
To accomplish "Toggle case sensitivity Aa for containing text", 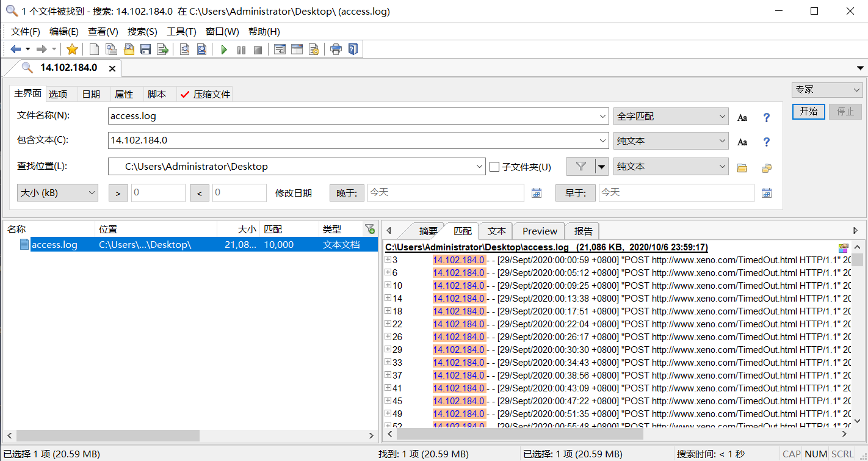I will (x=742, y=142).
